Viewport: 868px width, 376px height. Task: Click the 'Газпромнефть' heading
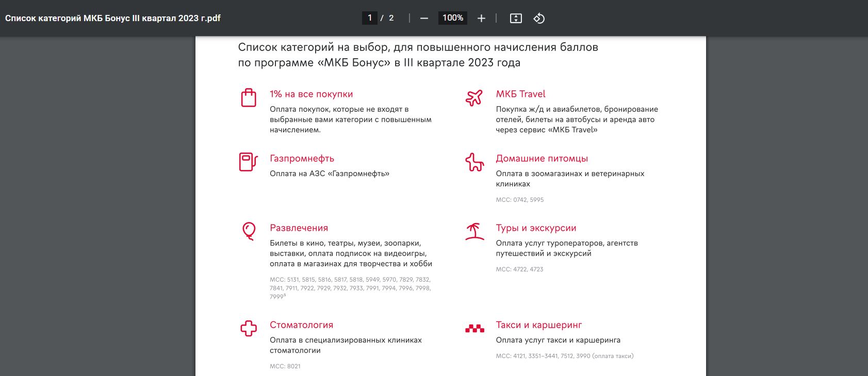coord(302,159)
